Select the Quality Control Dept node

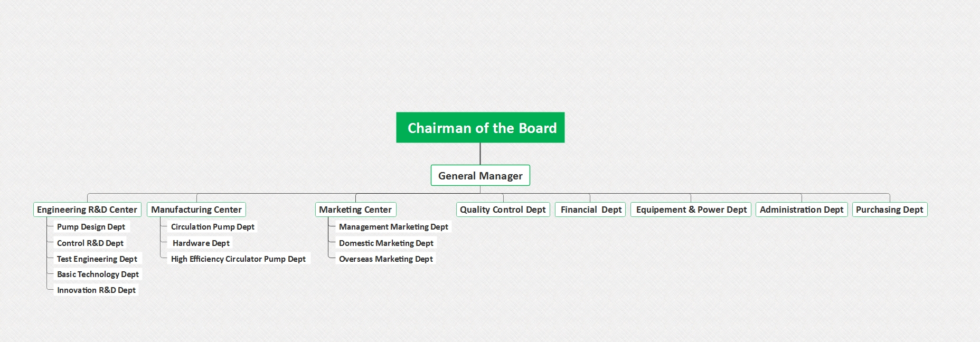tap(503, 210)
